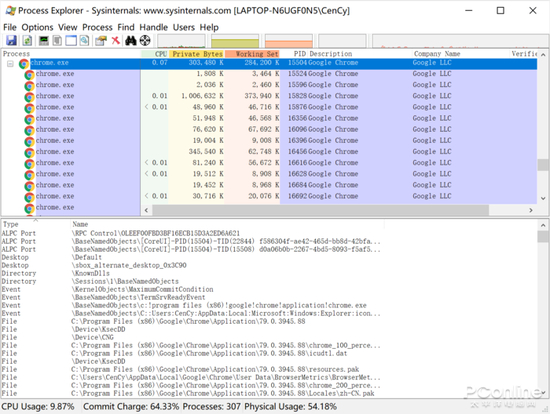Open the Users menu
The image size is (550, 414).
point(184,27)
